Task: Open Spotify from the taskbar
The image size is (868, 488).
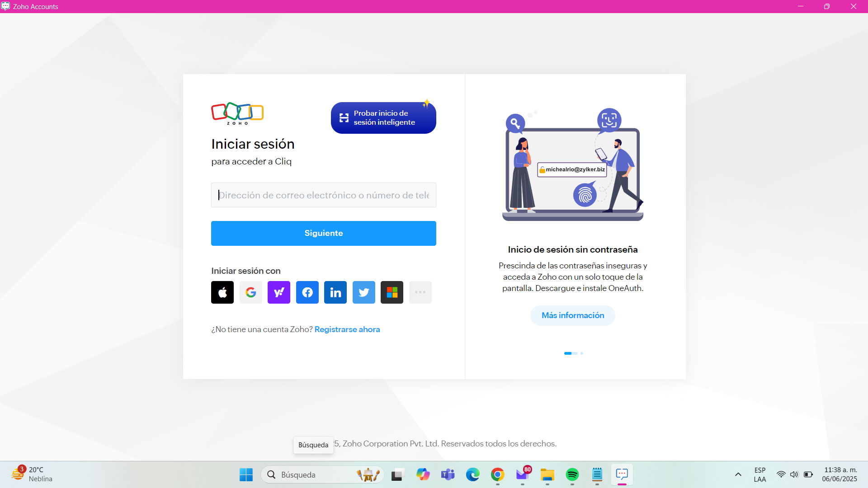Action: click(x=572, y=474)
